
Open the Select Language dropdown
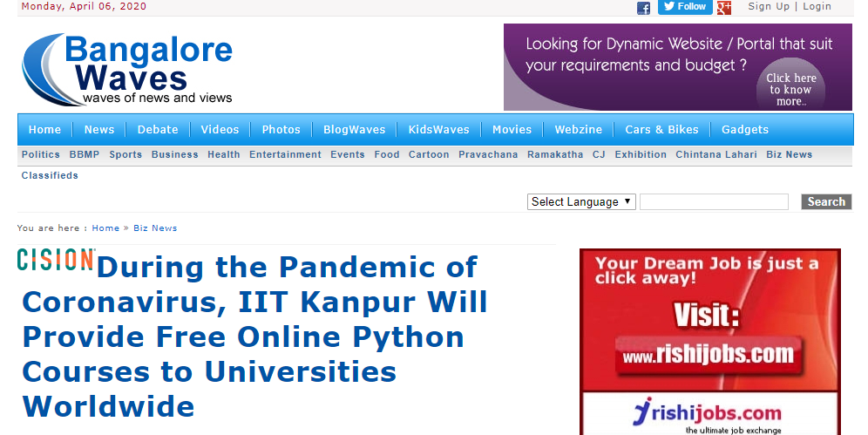tap(581, 201)
